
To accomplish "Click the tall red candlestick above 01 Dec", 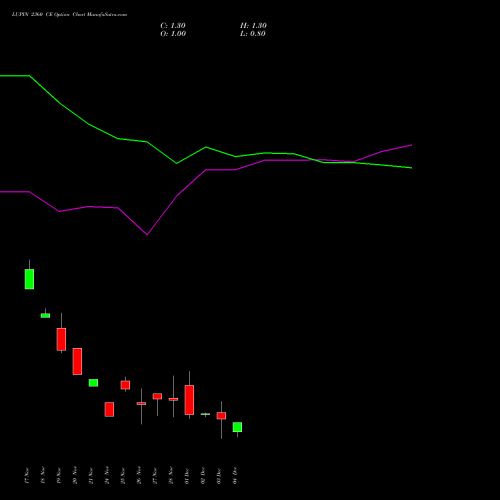I will [x=189, y=400].
